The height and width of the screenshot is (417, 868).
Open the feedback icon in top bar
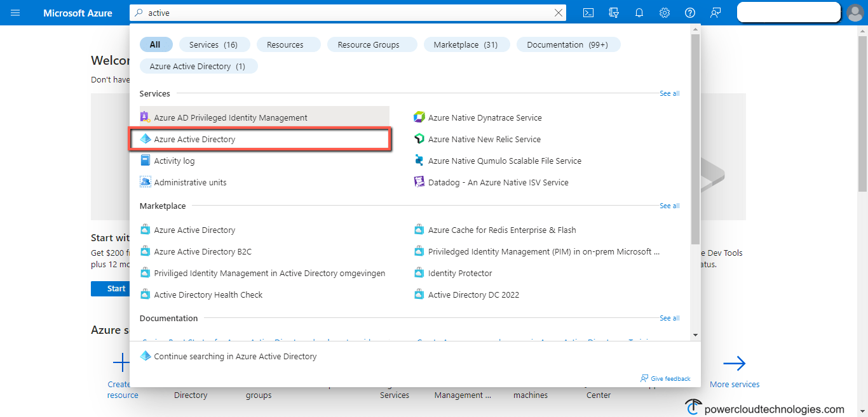click(715, 13)
